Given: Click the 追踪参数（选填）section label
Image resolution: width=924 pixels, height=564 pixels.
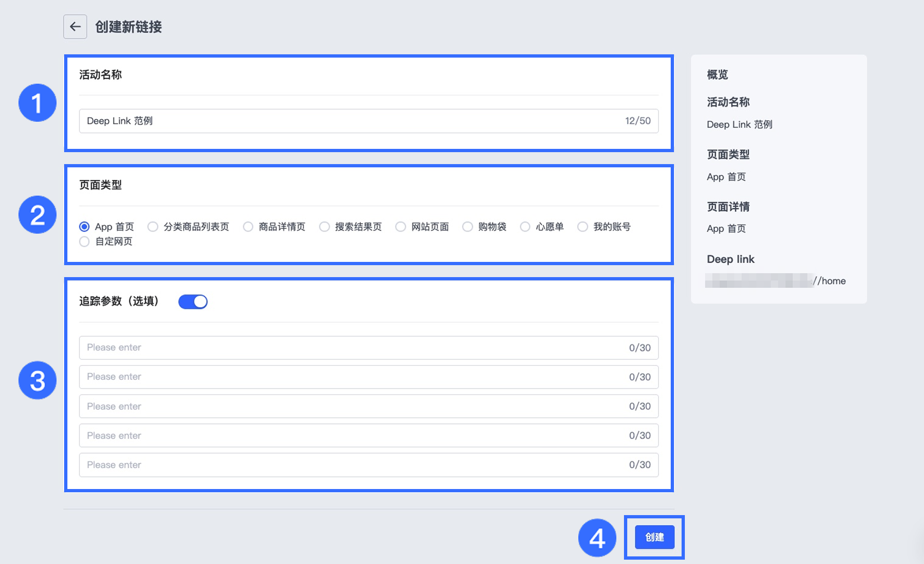Looking at the screenshot, I should [119, 302].
